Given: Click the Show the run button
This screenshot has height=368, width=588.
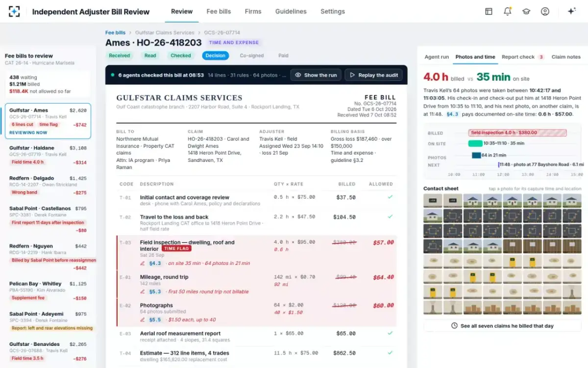Looking at the screenshot, I should [316, 75].
